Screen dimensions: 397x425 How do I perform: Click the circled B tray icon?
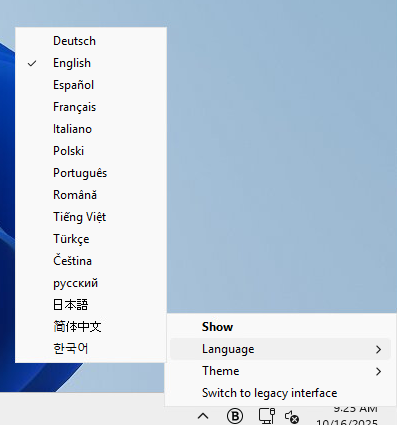pyautogui.click(x=235, y=416)
